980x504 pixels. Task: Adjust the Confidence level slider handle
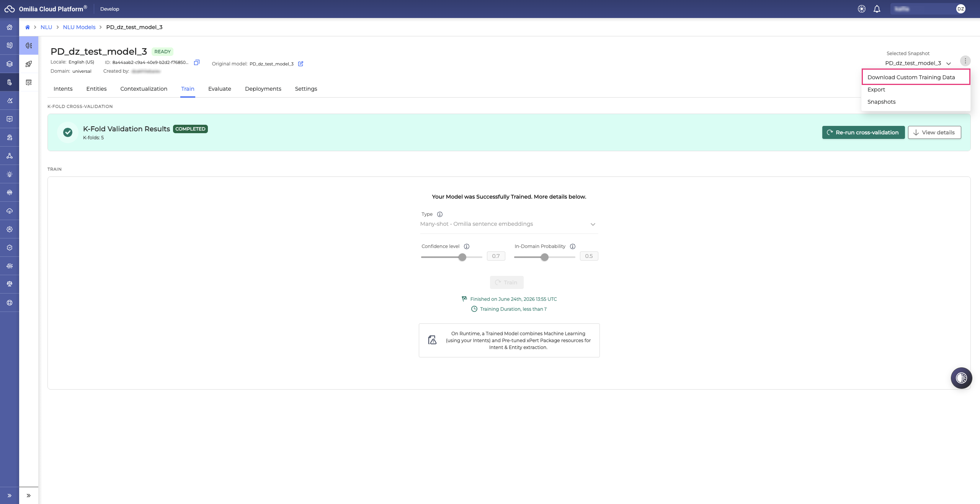point(462,257)
